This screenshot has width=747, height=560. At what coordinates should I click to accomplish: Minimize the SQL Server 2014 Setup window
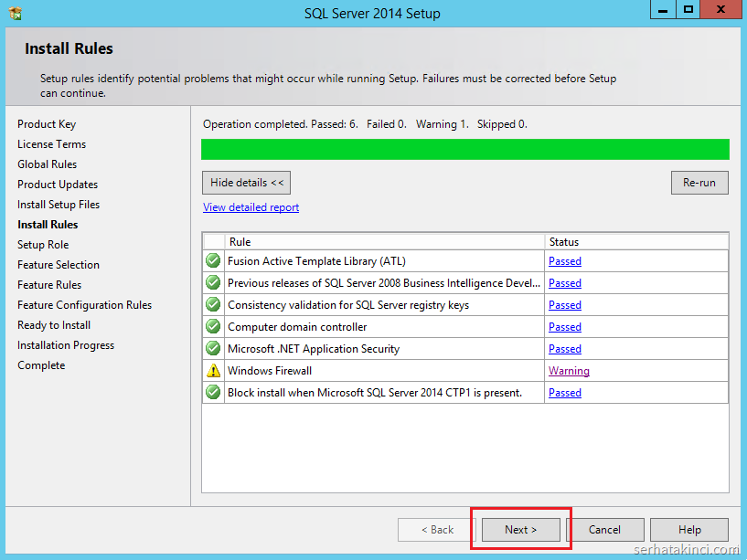663,9
